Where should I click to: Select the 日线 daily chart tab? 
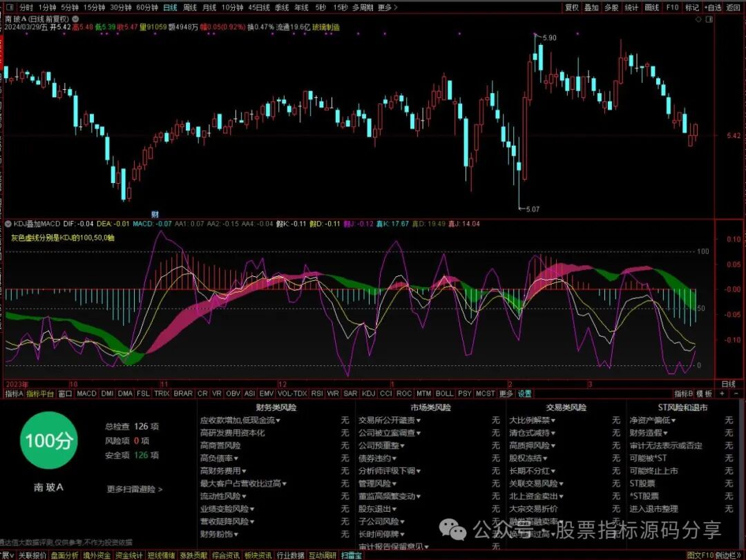[x=170, y=8]
